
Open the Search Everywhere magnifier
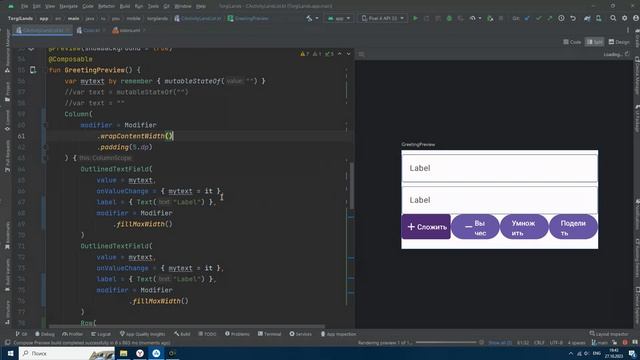[613, 18]
